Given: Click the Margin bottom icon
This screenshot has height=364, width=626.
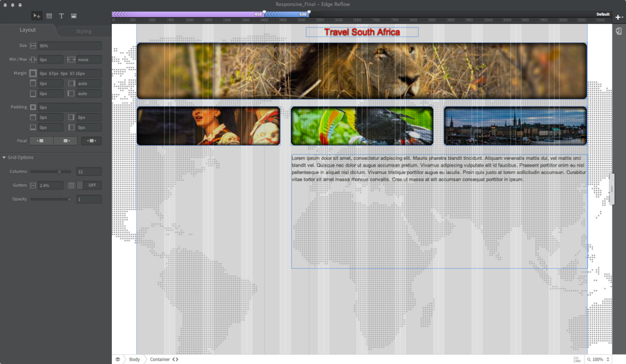Looking at the screenshot, I should tap(33, 93).
